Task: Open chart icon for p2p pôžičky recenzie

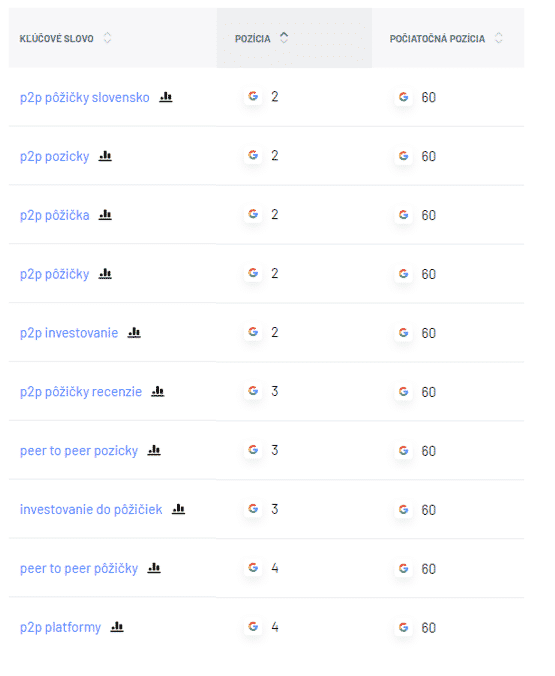Action: tap(158, 391)
